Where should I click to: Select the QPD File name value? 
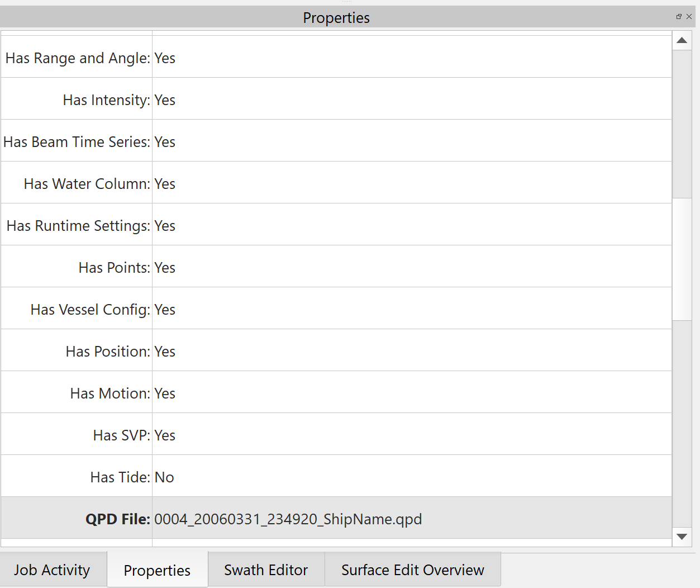(x=288, y=519)
